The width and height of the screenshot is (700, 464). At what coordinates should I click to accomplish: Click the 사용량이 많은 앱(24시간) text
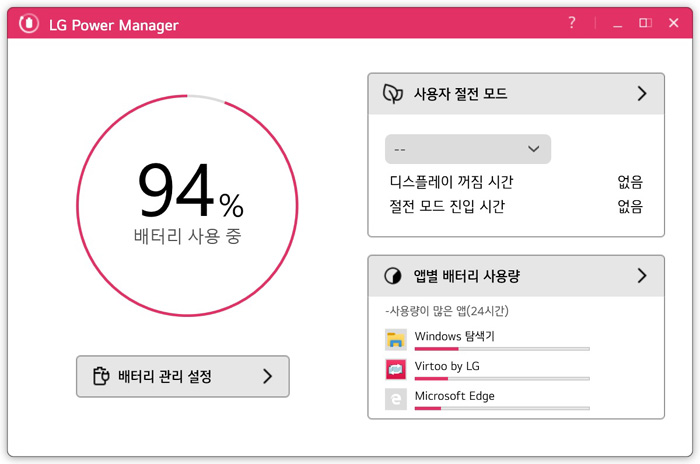(447, 311)
